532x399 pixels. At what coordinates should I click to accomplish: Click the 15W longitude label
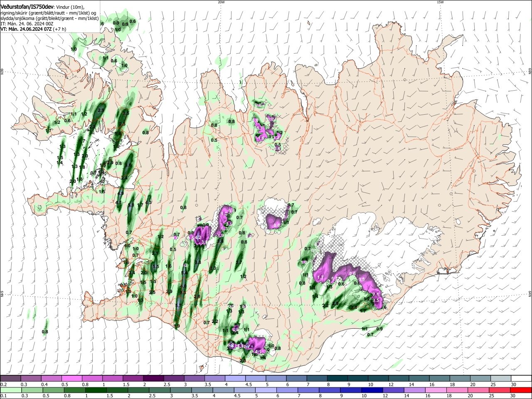440,2
